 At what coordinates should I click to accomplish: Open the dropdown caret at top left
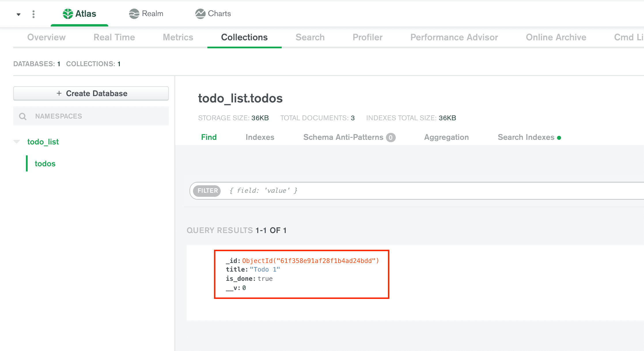18,14
